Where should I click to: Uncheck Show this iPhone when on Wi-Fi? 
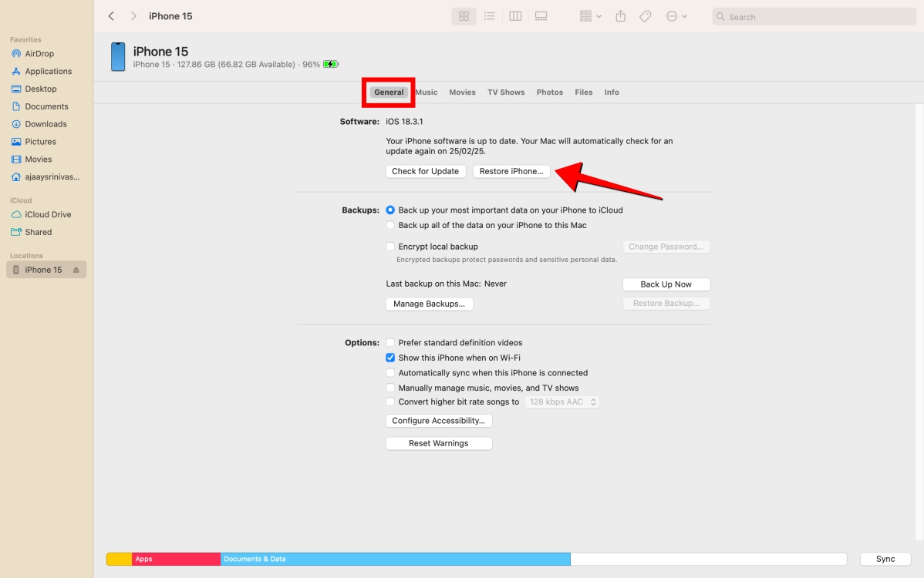[390, 358]
